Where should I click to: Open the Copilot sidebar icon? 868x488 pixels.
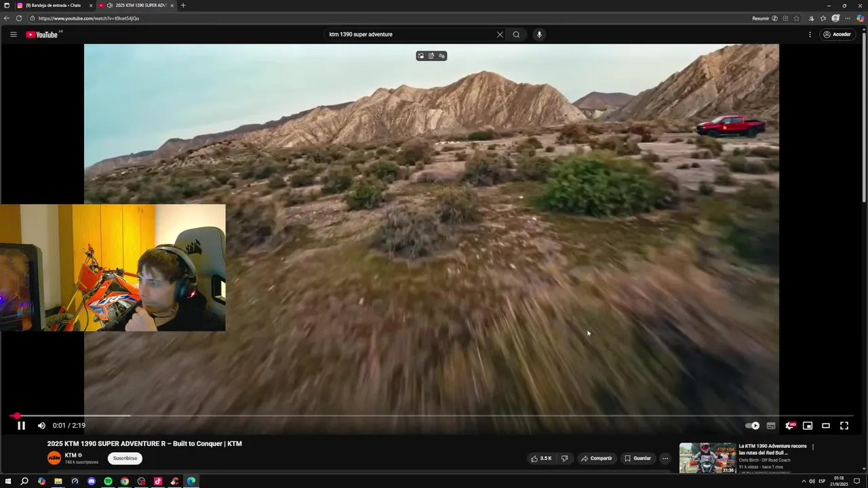(x=860, y=18)
